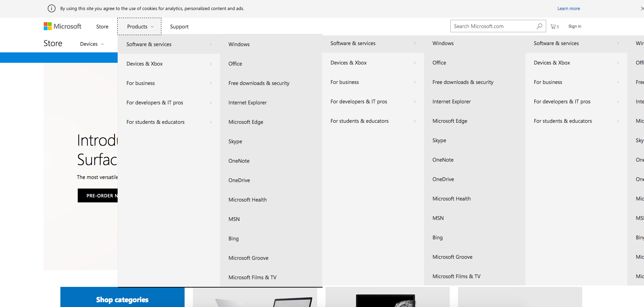
Task: Open the Learn more cookie link
Action: (568, 9)
